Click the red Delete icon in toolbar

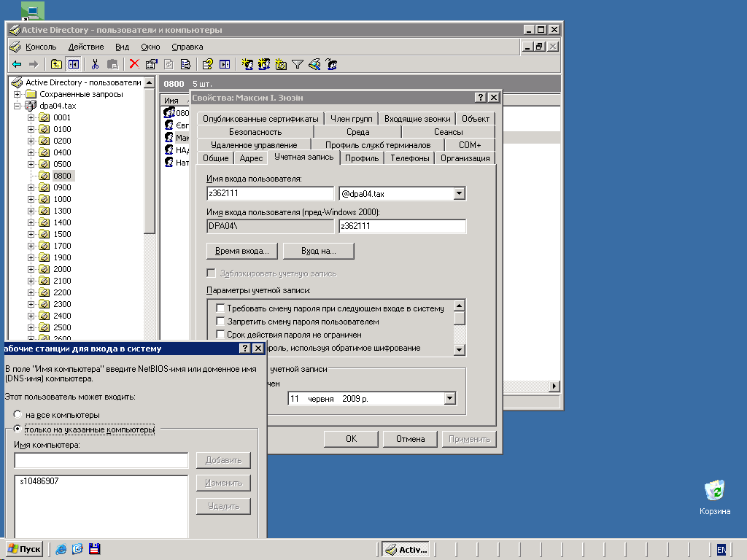(x=134, y=64)
